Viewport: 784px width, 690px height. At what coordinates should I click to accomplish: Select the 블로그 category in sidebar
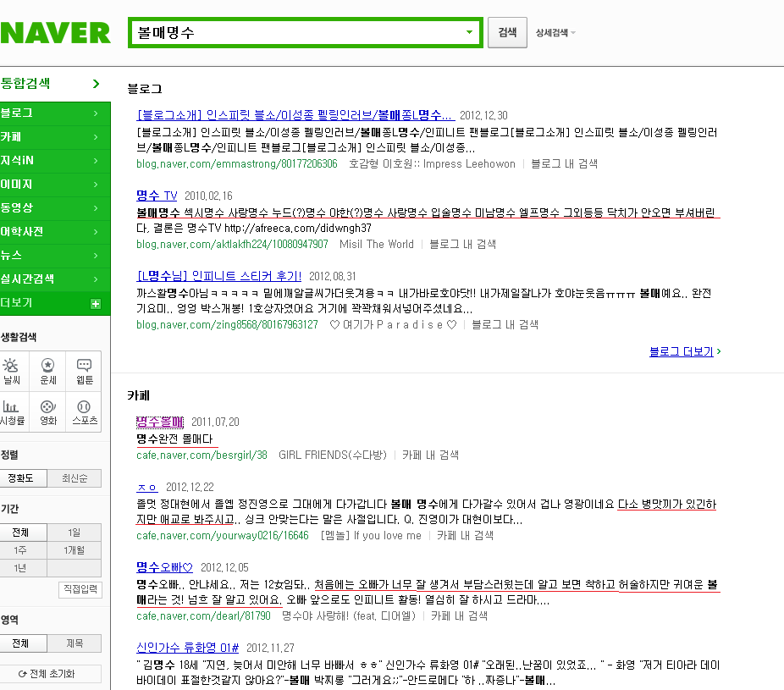tap(55, 113)
